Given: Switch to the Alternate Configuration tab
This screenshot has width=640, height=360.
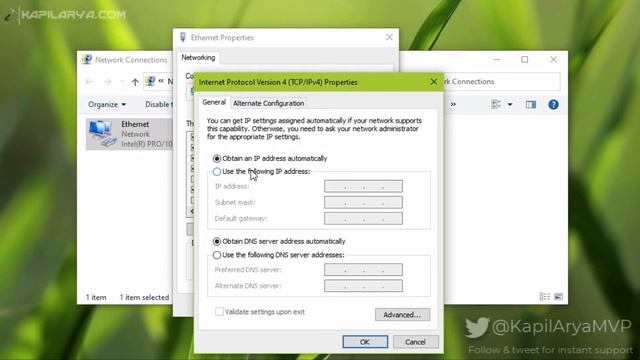Looking at the screenshot, I should [x=269, y=103].
